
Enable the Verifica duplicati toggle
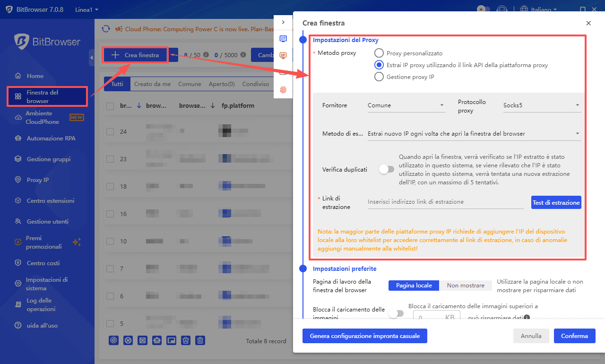coord(386,169)
